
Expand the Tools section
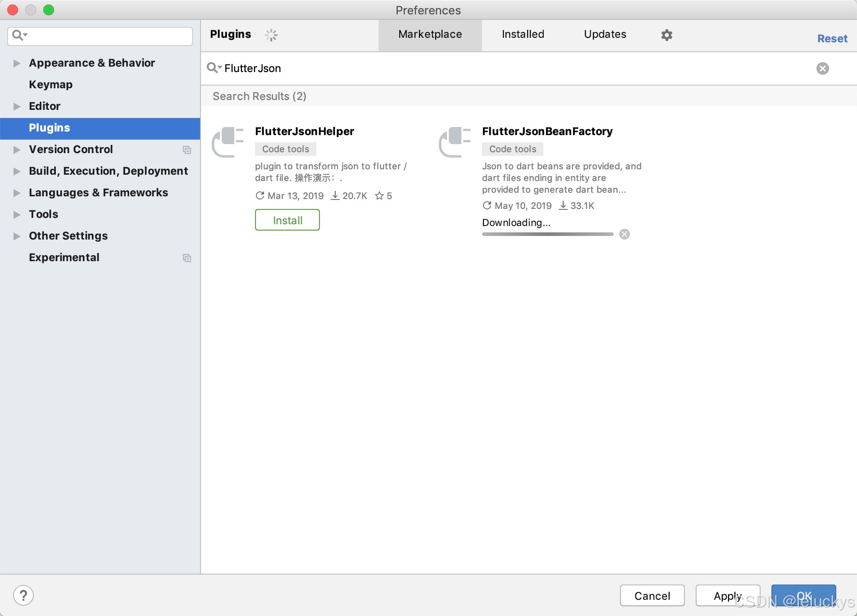17,214
